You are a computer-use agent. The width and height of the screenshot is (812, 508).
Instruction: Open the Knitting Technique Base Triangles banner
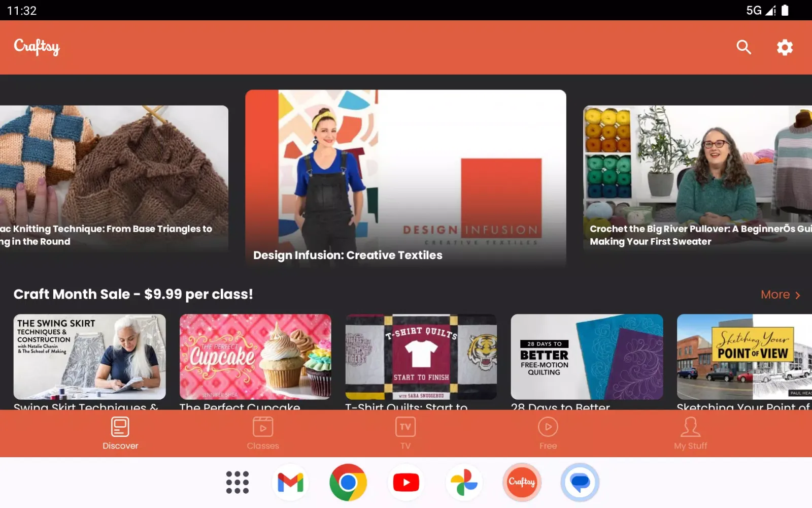click(x=114, y=179)
